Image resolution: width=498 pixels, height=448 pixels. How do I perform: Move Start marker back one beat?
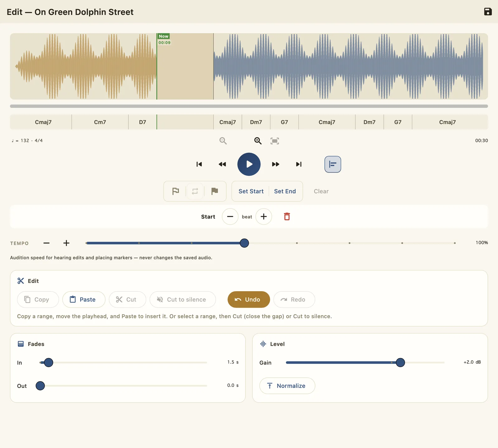[x=230, y=217]
